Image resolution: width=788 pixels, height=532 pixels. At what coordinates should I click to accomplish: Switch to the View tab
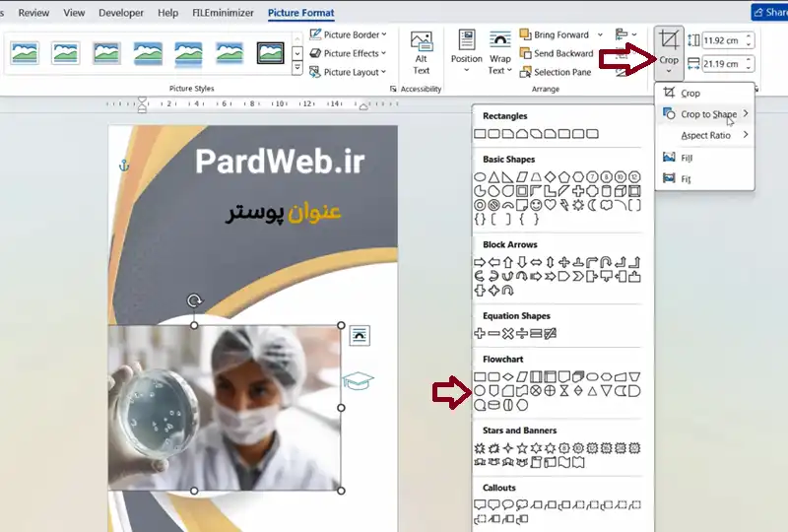(74, 13)
